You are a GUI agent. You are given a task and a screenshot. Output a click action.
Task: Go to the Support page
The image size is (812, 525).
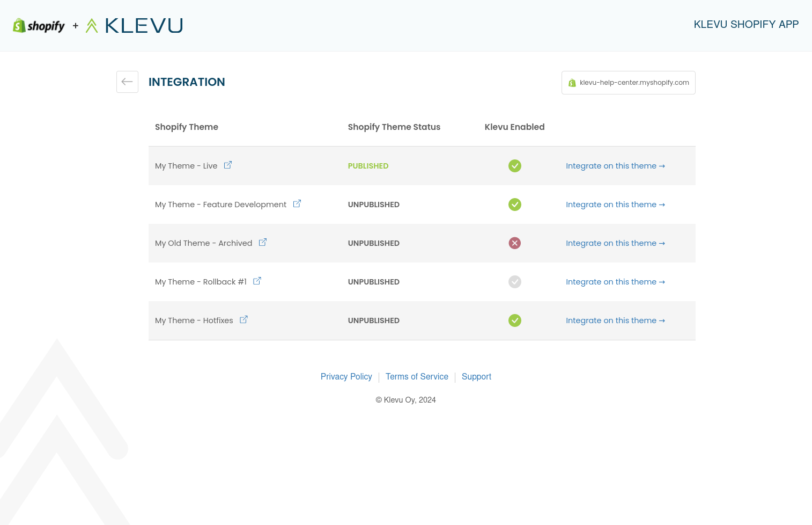pyautogui.click(x=476, y=377)
